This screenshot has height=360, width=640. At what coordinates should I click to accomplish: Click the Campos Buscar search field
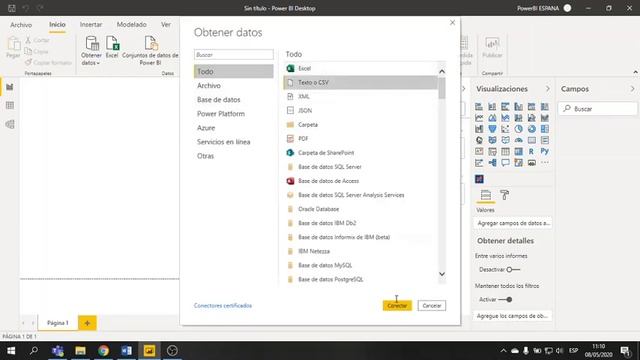[x=598, y=109]
